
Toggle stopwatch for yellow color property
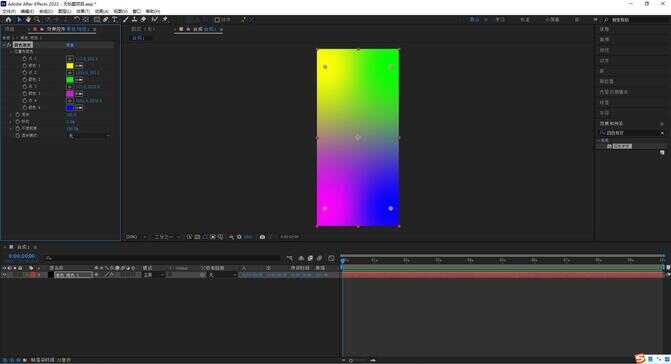click(24, 65)
